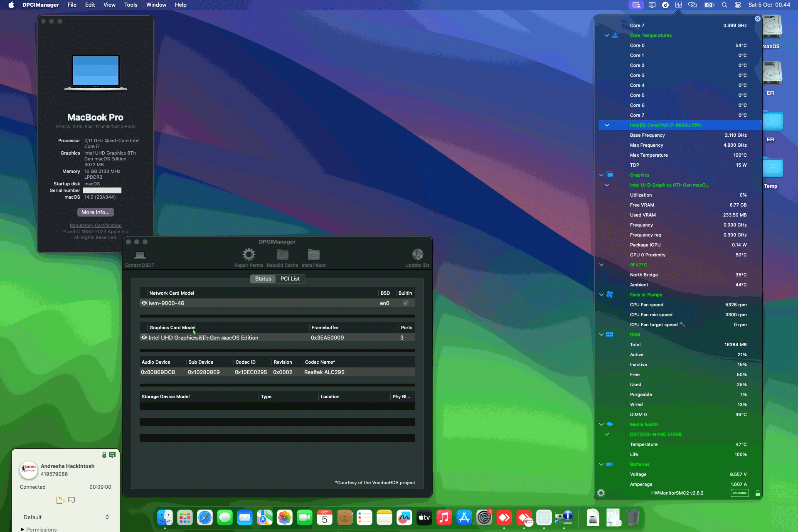Collapse the Core Temperatures section

607,35
